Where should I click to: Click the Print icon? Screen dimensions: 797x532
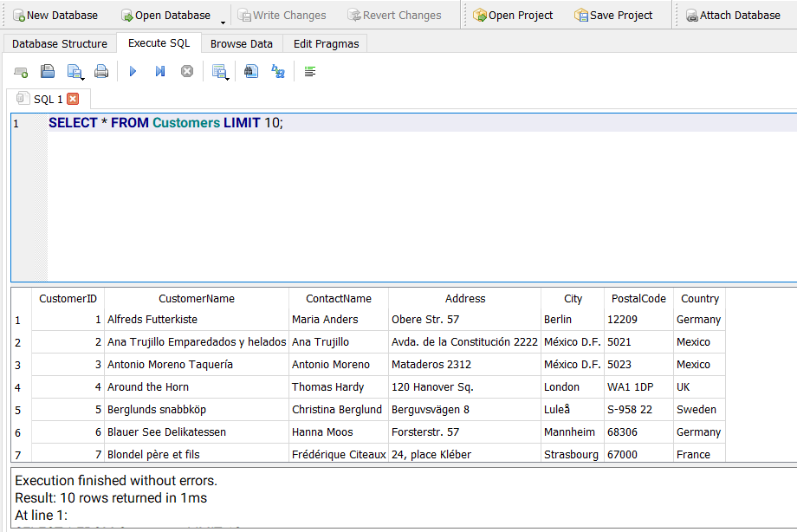[101, 71]
